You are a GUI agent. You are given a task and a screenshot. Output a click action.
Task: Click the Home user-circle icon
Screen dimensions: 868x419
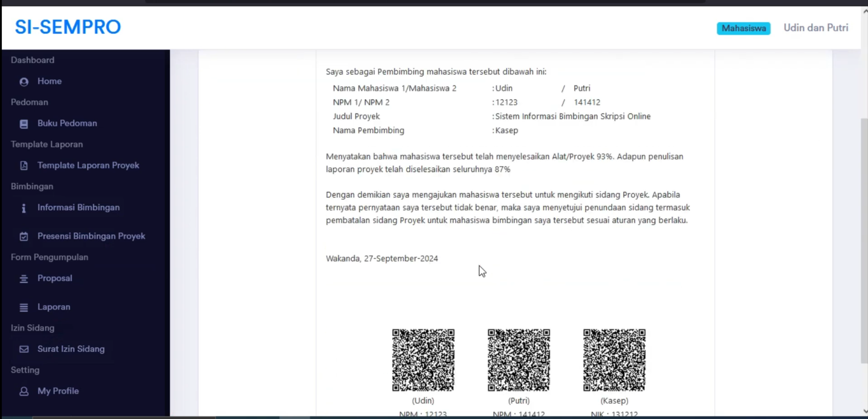[24, 82]
